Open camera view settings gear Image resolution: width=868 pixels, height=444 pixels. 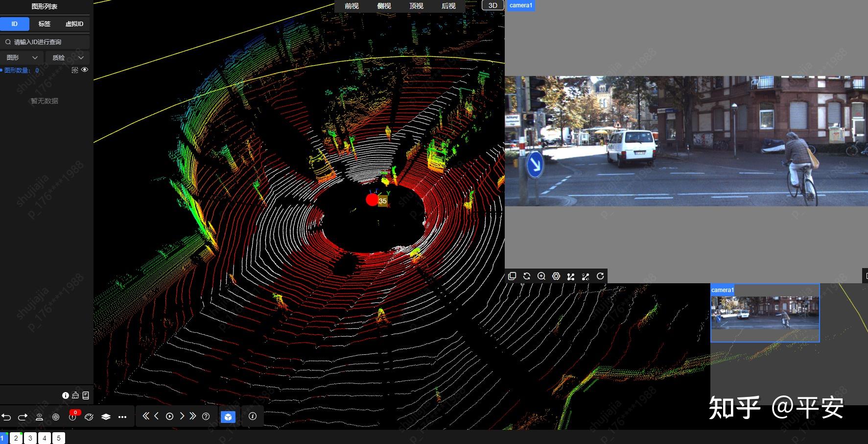pos(556,276)
